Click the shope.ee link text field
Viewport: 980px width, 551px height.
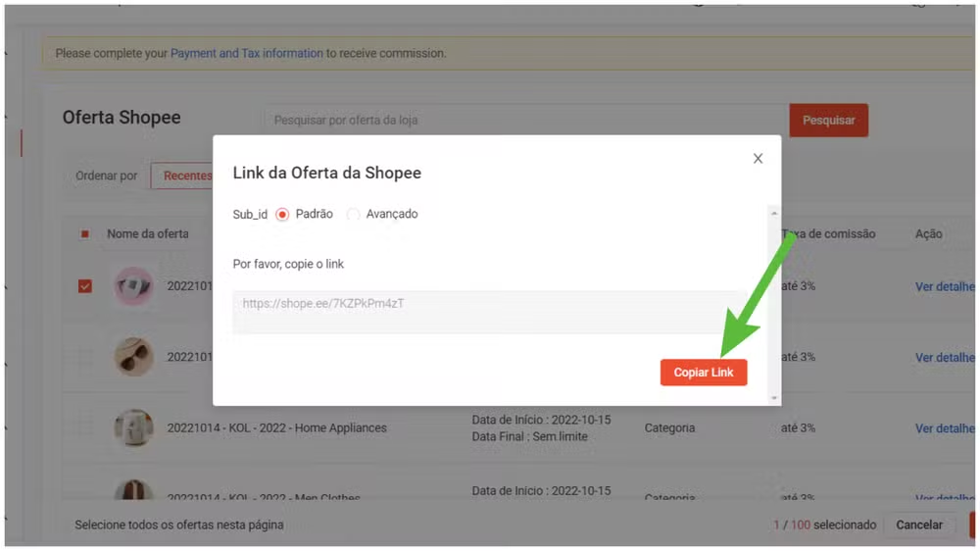[x=489, y=312]
